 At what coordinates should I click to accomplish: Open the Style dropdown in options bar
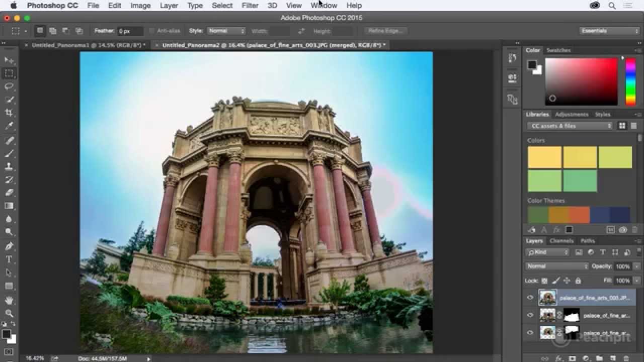226,31
